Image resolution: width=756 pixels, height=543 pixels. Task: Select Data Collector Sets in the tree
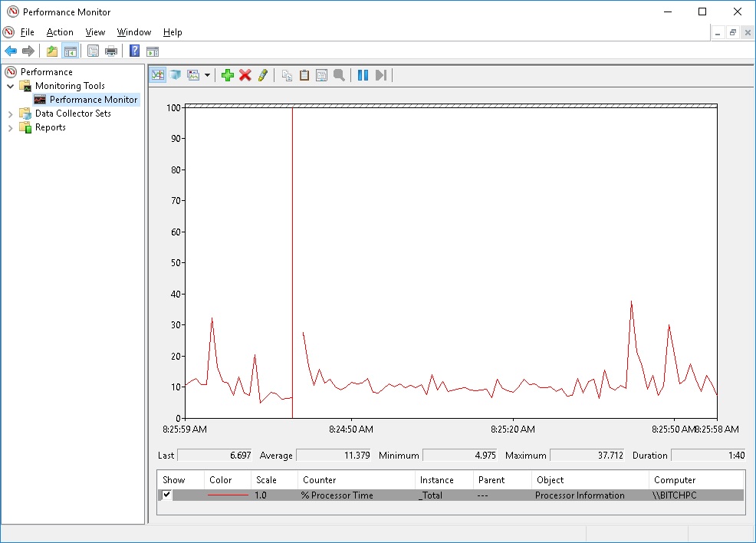click(x=73, y=114)
